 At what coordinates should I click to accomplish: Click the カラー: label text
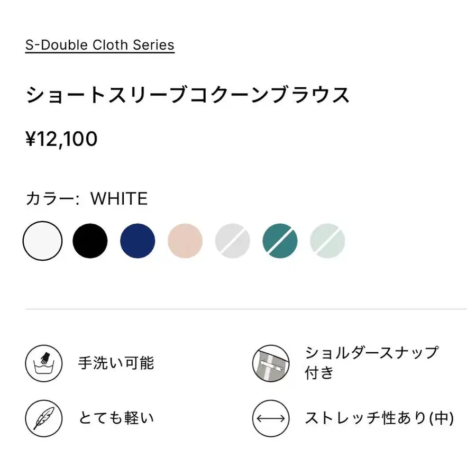[x=52, y=199]
